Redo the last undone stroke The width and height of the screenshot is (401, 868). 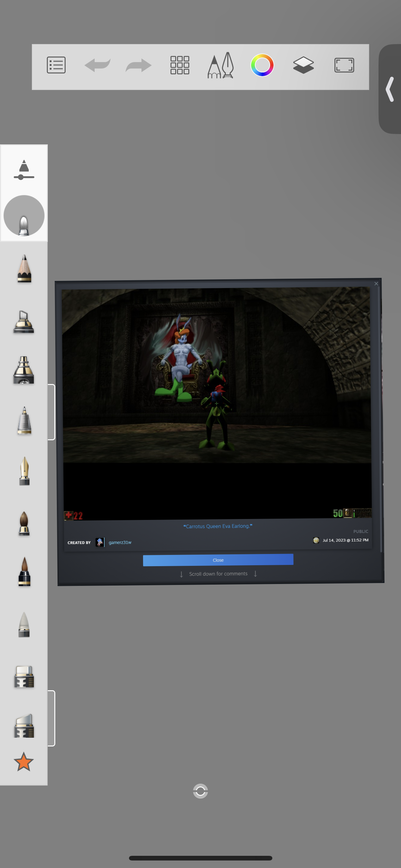click(x=138, y=65)
